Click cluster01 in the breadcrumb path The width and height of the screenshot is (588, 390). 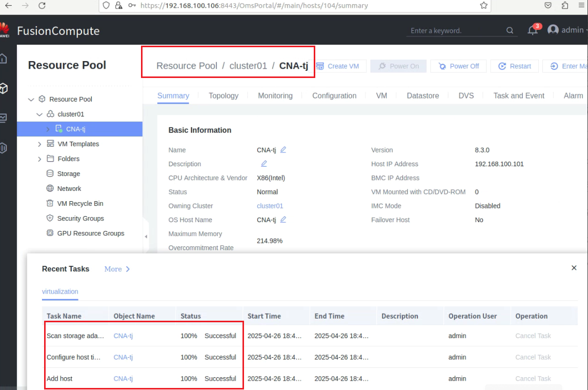(x=248, y=66)
